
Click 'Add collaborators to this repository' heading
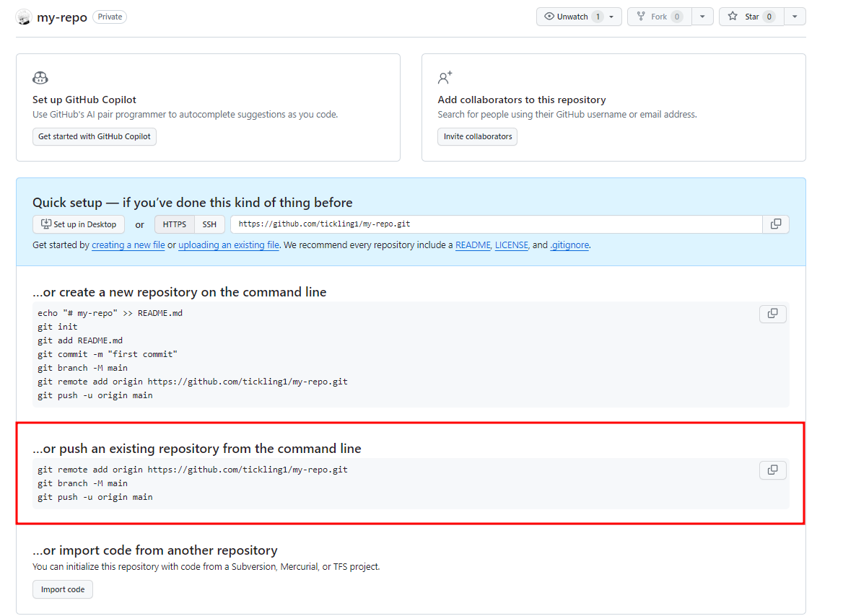(522, 100)
